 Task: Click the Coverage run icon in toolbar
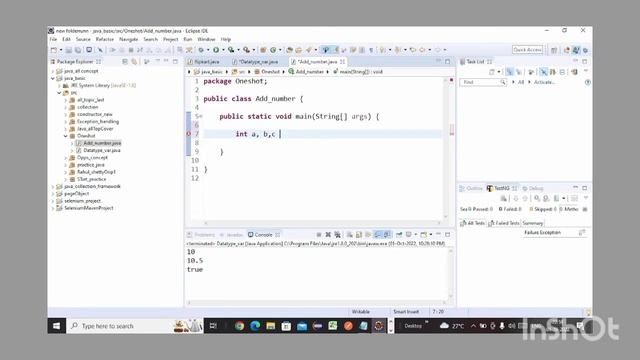231,50
